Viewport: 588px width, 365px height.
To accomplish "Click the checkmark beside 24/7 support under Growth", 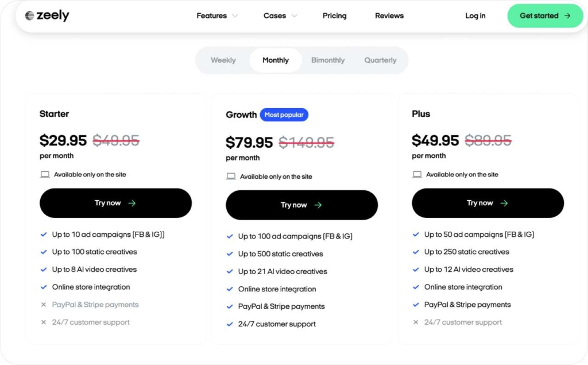I will [x=230, y=324].
